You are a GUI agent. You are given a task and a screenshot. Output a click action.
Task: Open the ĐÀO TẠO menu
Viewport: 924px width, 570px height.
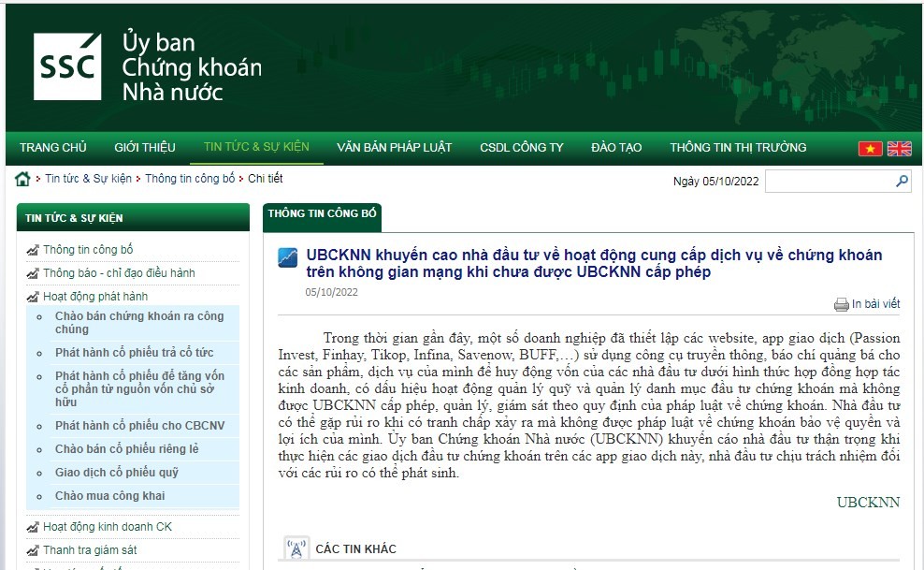(x=616, y=147)
